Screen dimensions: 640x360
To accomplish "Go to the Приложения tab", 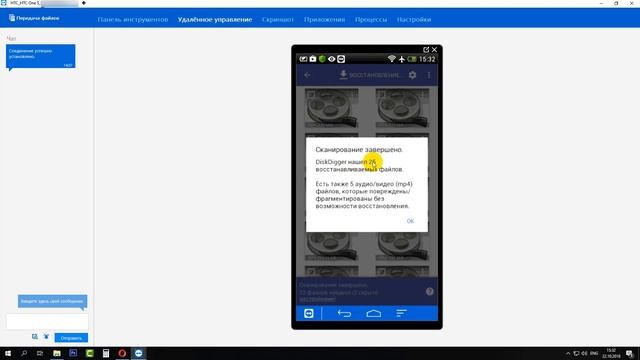I will coord(324,20).
